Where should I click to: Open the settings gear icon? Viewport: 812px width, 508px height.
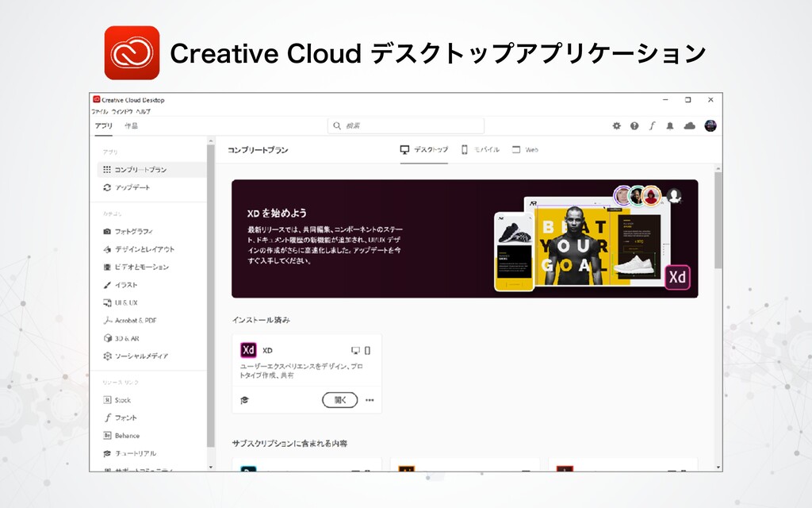pyautogui.click(x=616, y=126)
